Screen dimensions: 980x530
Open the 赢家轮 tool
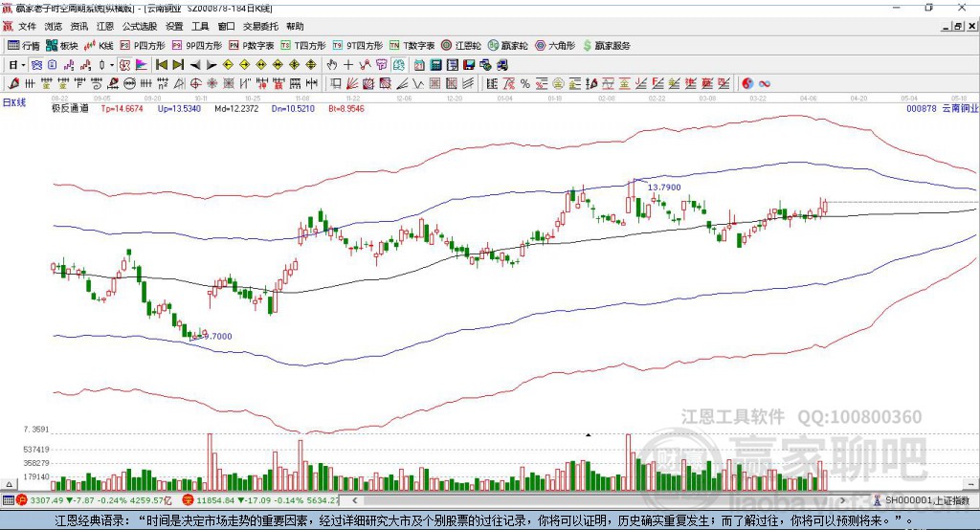(508, 46)
